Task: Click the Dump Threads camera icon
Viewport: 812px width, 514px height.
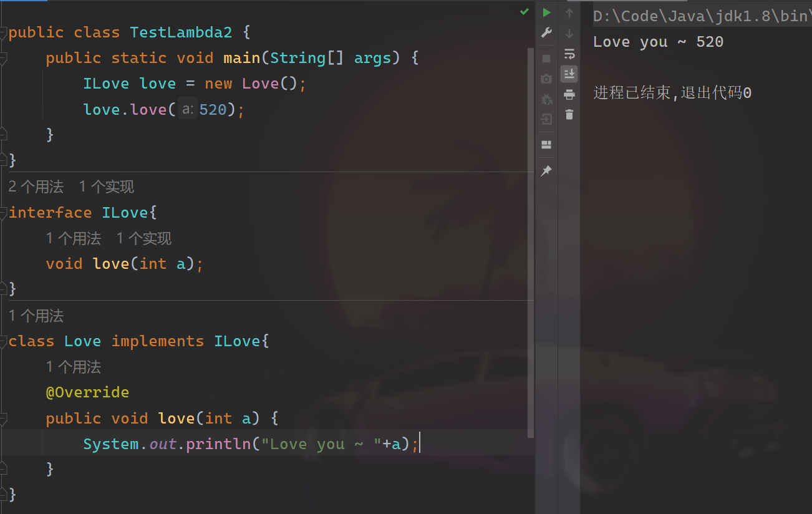Action: 546,79
